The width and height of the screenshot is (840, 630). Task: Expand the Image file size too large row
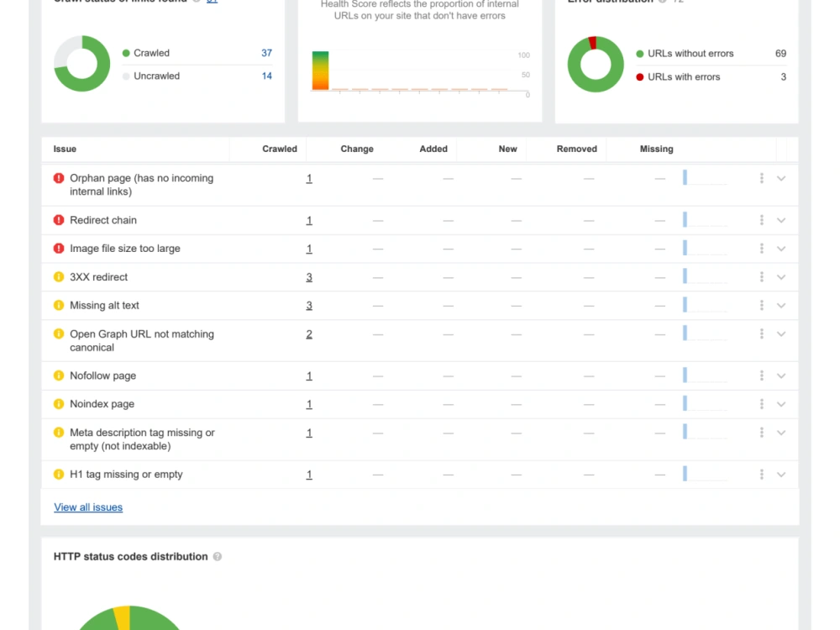tap(781, 249)
